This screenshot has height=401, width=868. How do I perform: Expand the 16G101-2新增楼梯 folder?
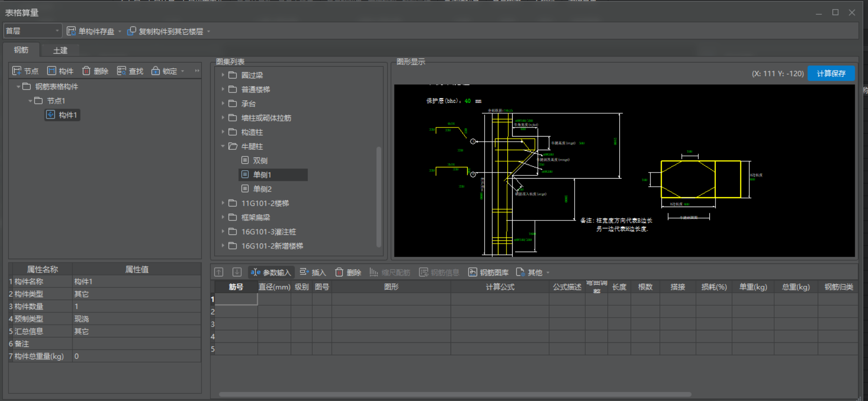tap(223, 246)
